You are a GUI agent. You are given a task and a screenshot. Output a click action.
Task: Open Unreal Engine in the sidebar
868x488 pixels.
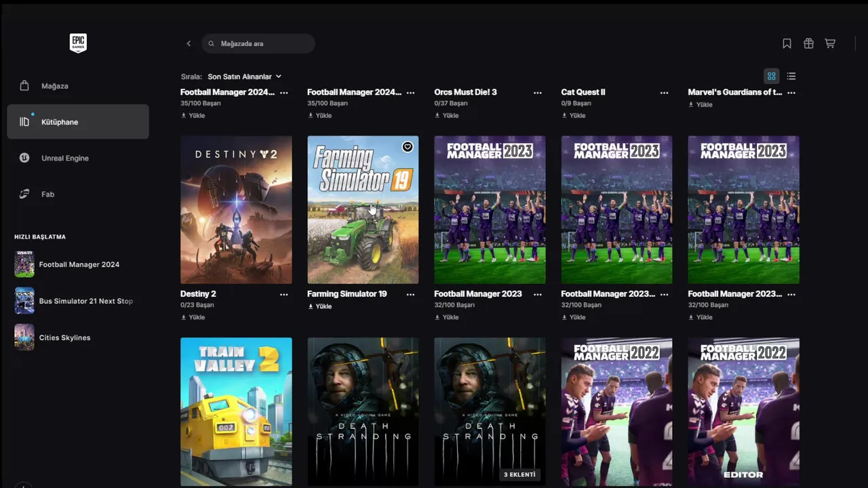pos(78,158)
